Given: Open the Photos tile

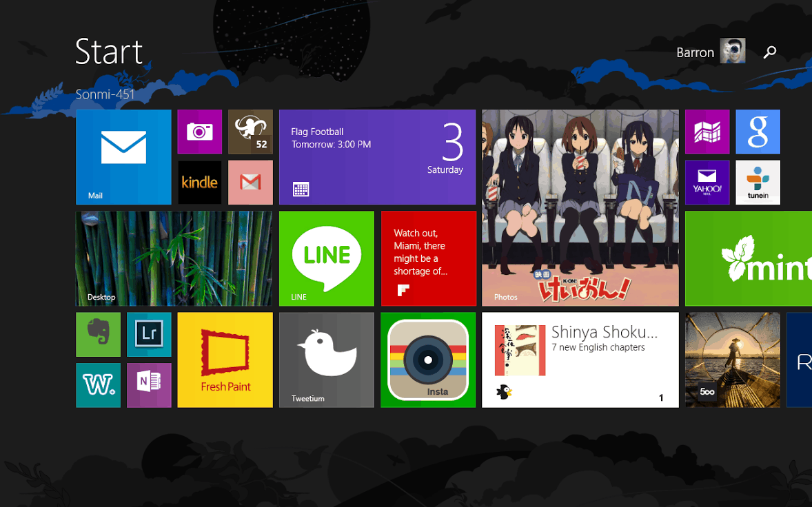Looking at the screenshot, I should coord(580,207).
